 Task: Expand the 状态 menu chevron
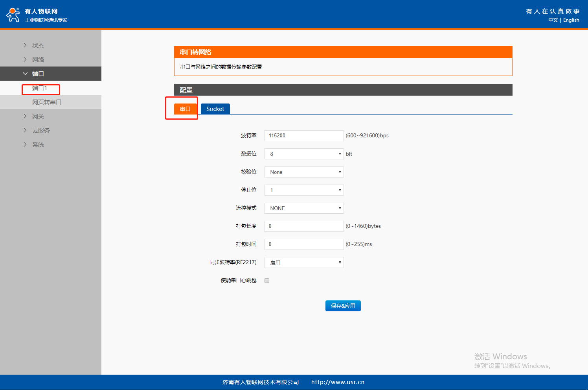[25, 45]
